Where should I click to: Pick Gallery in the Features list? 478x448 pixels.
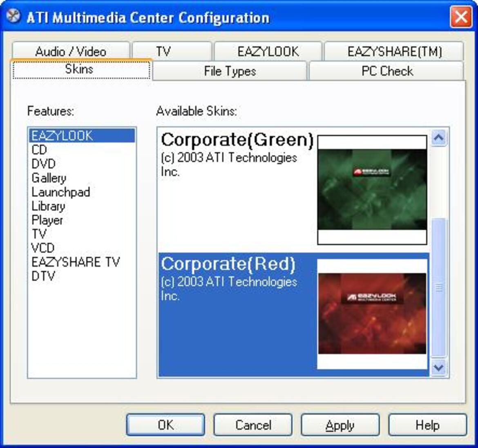(x=82, y=178)
